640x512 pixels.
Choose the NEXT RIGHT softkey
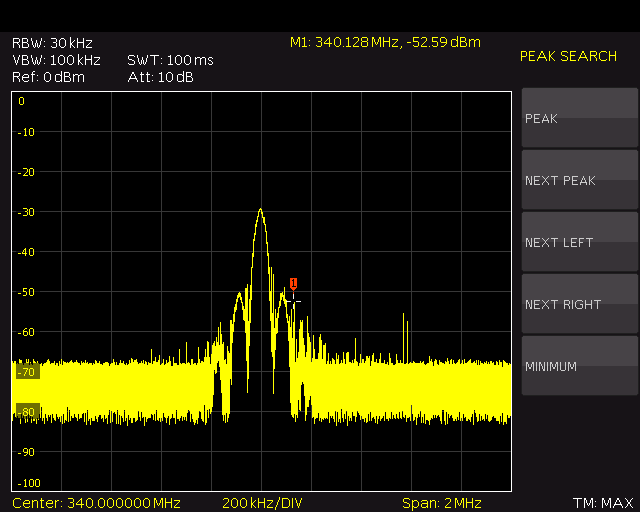tap(580, 304)
